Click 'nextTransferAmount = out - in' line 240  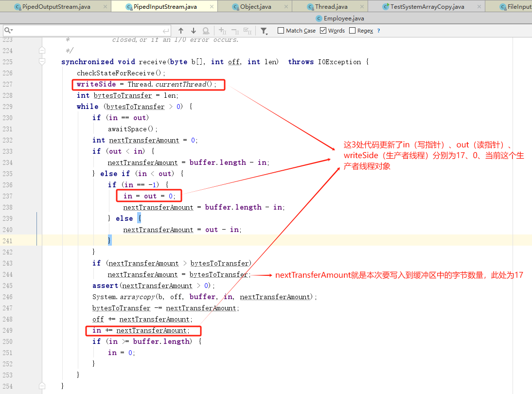[x=182, y=230]
